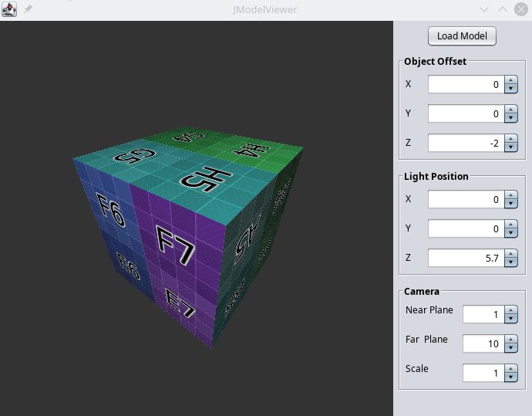The width and height of the screenshot is (532, 416).
Task: Decrease Light Position X value
Action: [x=511, y=204]
